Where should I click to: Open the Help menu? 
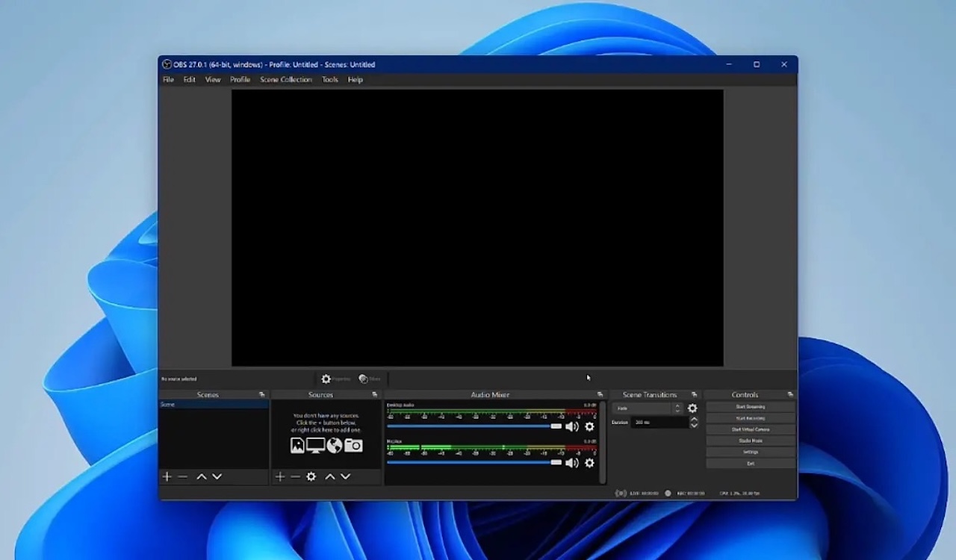[x=356, y=80]
